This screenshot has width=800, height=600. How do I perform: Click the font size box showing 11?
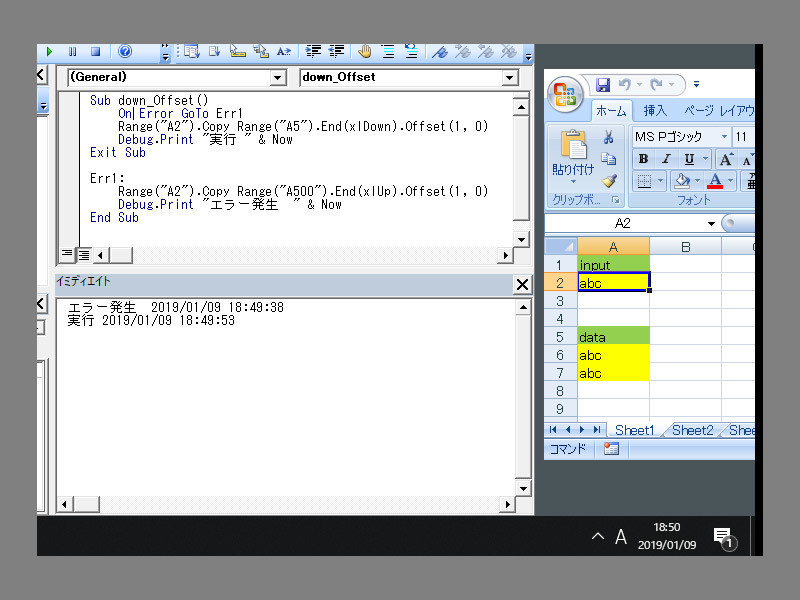point(743,137)
